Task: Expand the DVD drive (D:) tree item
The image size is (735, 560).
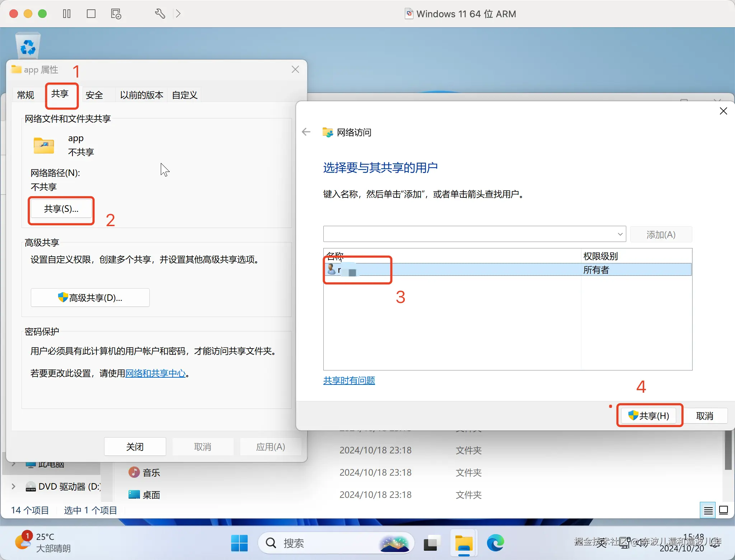Action: 14,486
